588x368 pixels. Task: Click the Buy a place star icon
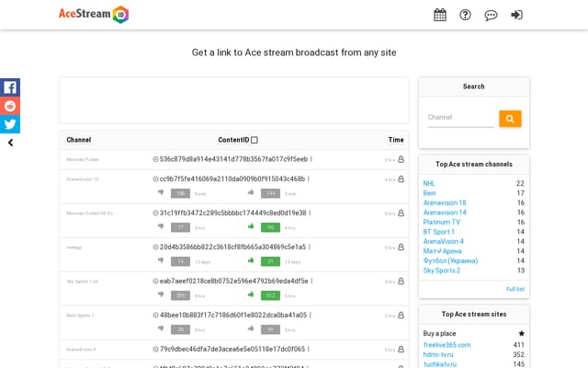[521, 333]
